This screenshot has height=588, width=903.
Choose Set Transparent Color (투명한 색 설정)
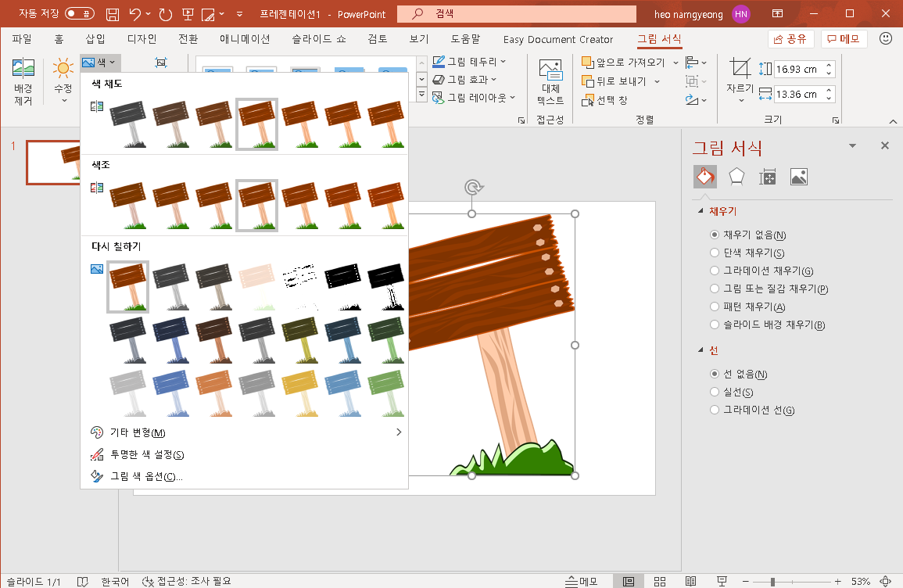click(245, 454)
